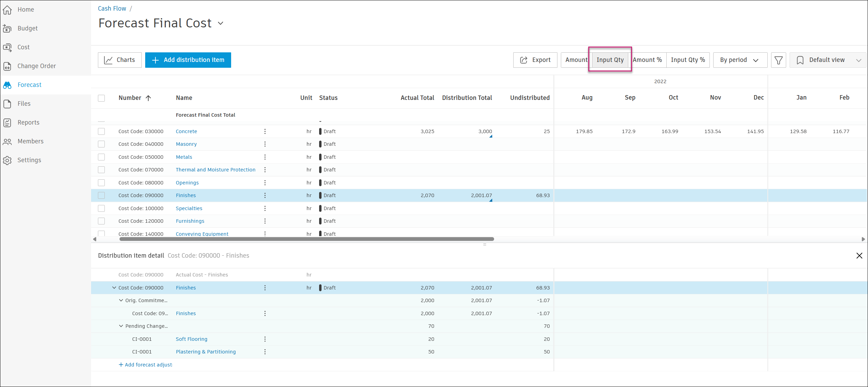Check the Concrete row checkbox
This screenshot has height=387, width=868.
(x=101, y=131)
